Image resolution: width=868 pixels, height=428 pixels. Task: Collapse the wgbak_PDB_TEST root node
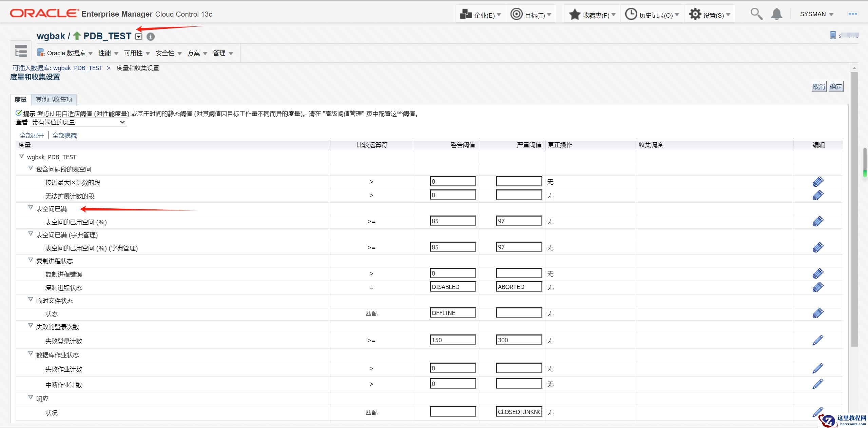tap(21, 156)
